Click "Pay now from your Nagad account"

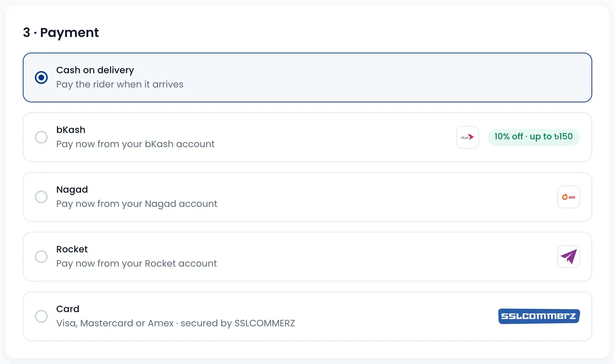tap(137, 204)
